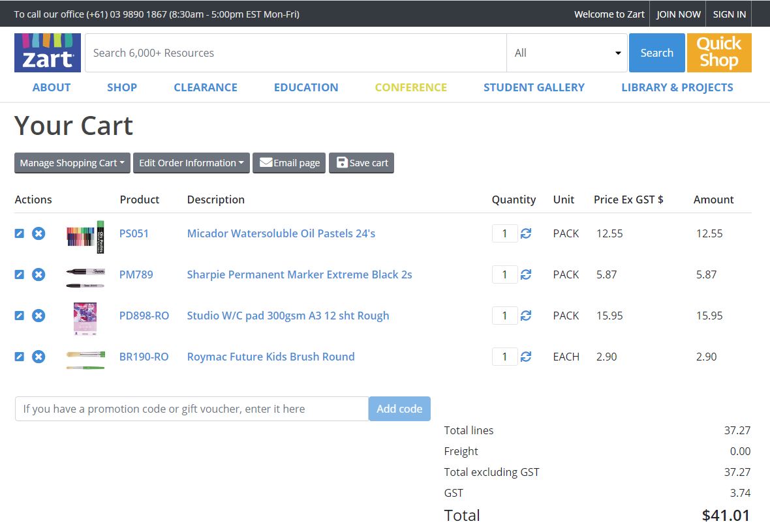The width and height of the screenshot is (770, 532).
Task: Open Micador Watersoluble Oil Pastels 24's link
Action: [x=281, y=233]
